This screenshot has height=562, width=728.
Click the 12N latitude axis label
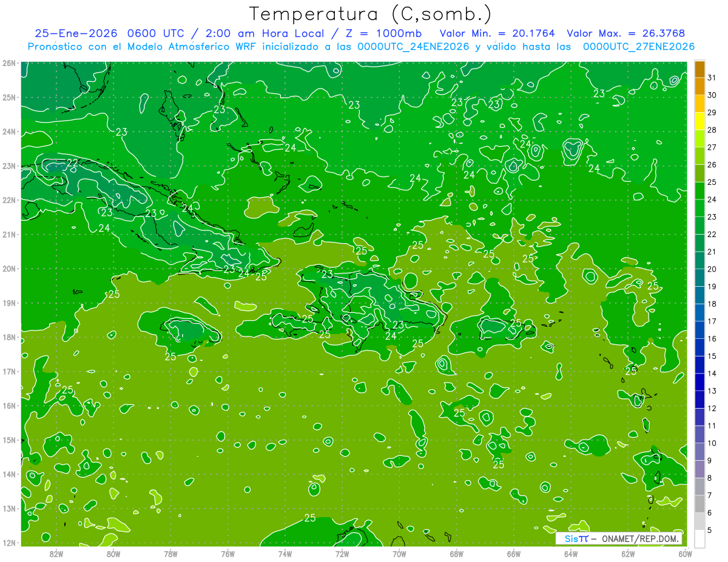coord(9,543)
